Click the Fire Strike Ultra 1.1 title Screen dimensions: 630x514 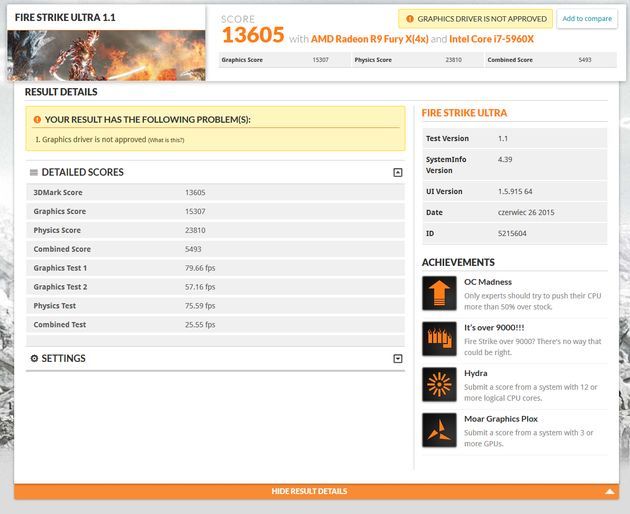click(65, 18)
